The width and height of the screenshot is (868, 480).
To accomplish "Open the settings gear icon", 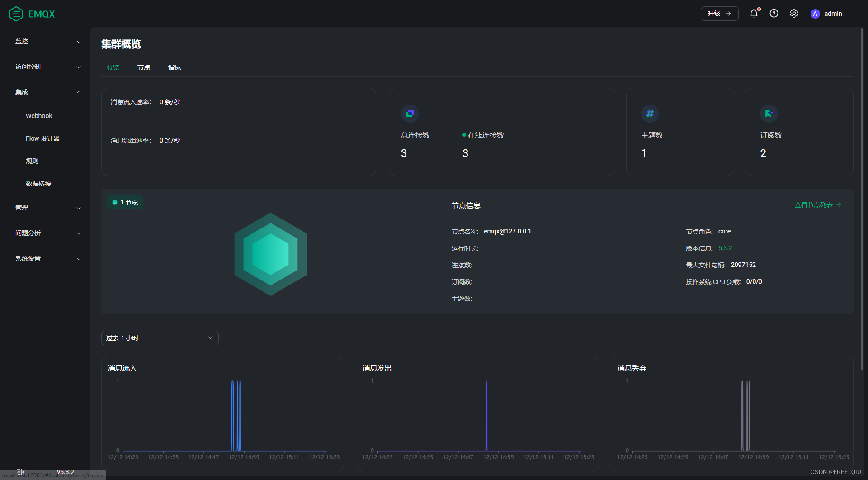I will click(794, 14).
